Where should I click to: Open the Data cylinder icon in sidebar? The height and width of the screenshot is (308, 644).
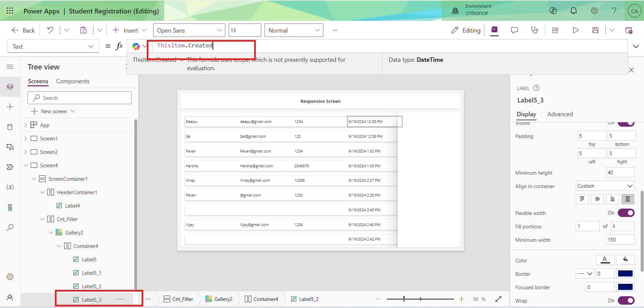pyautogui.click(x=10, y=127)
